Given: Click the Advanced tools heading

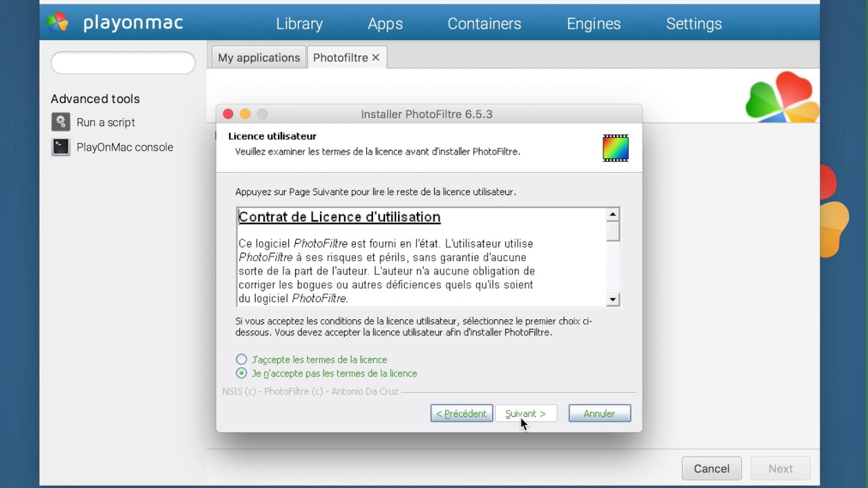Looking at the screenshot, I should pos(95,99).
